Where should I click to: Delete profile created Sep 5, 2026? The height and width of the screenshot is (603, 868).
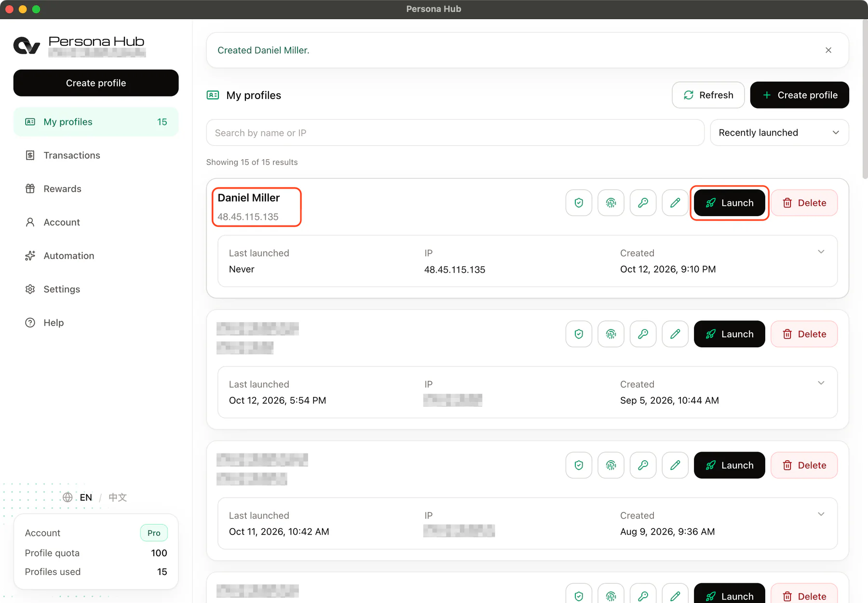[x=804, y=334]
